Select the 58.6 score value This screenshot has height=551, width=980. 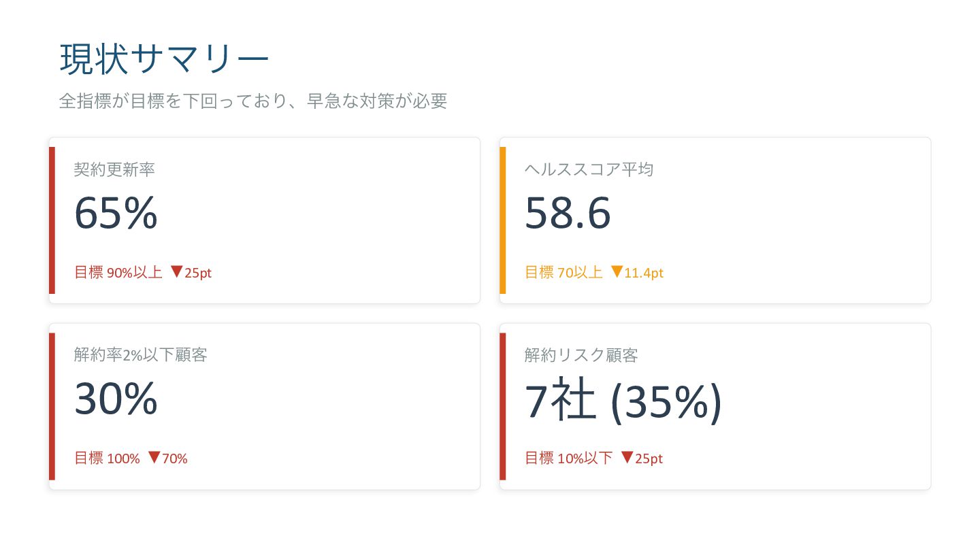pos(568,213)
